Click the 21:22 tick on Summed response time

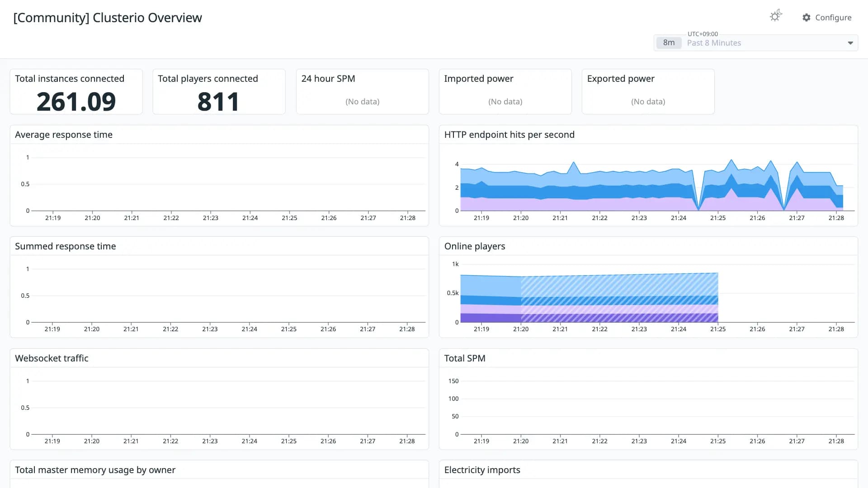[x=170, y=329]
